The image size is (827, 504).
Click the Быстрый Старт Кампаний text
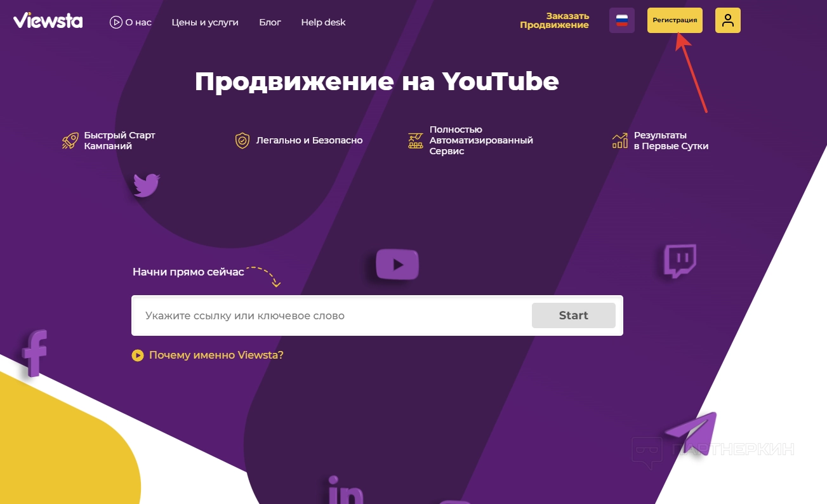click(119, 140)
